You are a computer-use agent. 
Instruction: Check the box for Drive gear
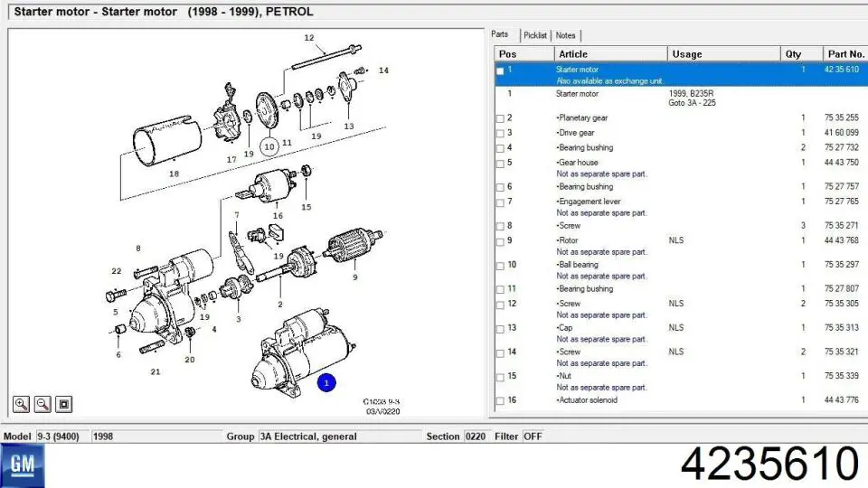click(500, 134)
